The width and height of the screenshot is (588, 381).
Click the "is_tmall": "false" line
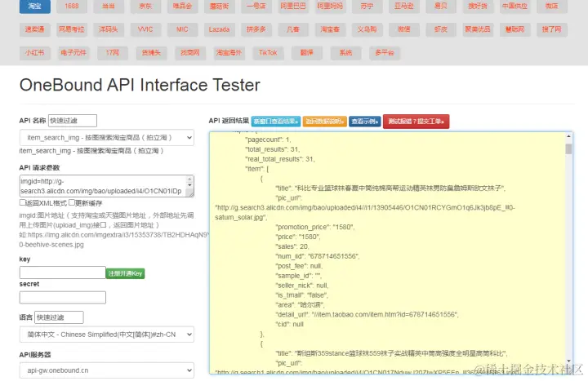302,295
